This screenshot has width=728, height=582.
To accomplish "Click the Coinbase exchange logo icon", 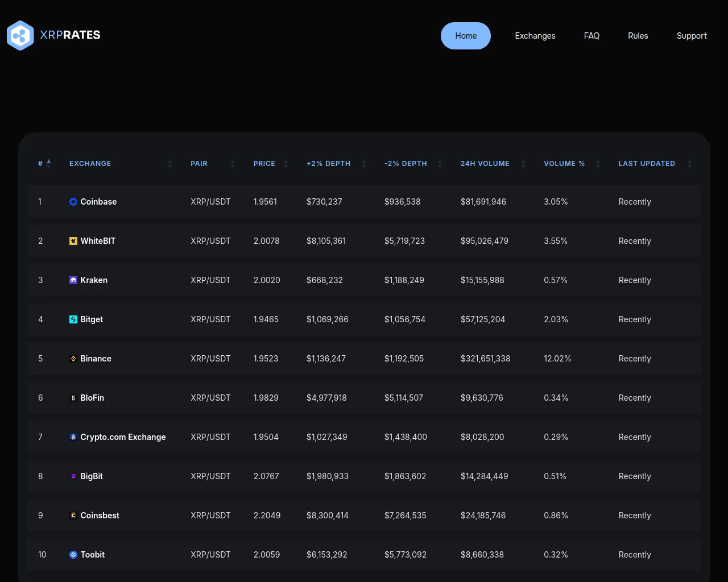I will pyautogui.click(x=73, y=202).
